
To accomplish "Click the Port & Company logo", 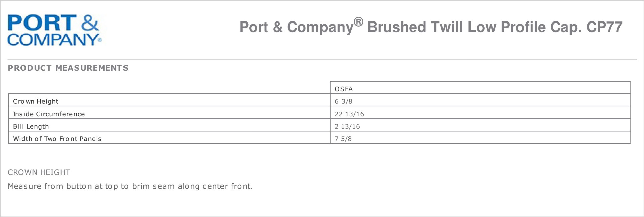I will pyautogui.click(x=54, y=30).
